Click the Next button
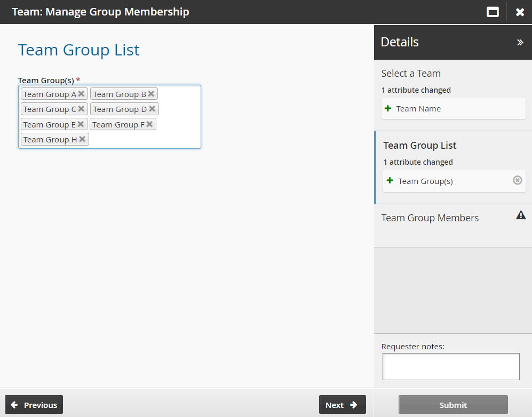Screen dimensions: 532x417 tap(342, 405)
